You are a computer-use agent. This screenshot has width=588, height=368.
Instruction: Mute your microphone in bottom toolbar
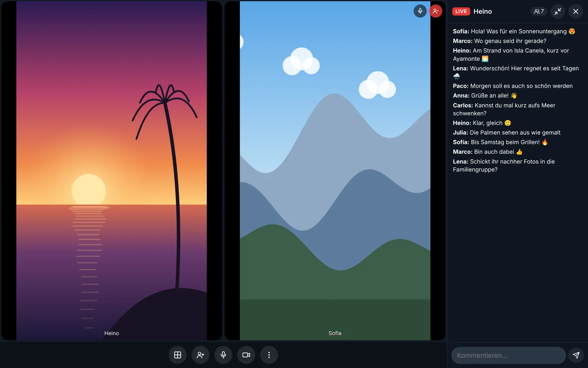[x=223, y=355]
